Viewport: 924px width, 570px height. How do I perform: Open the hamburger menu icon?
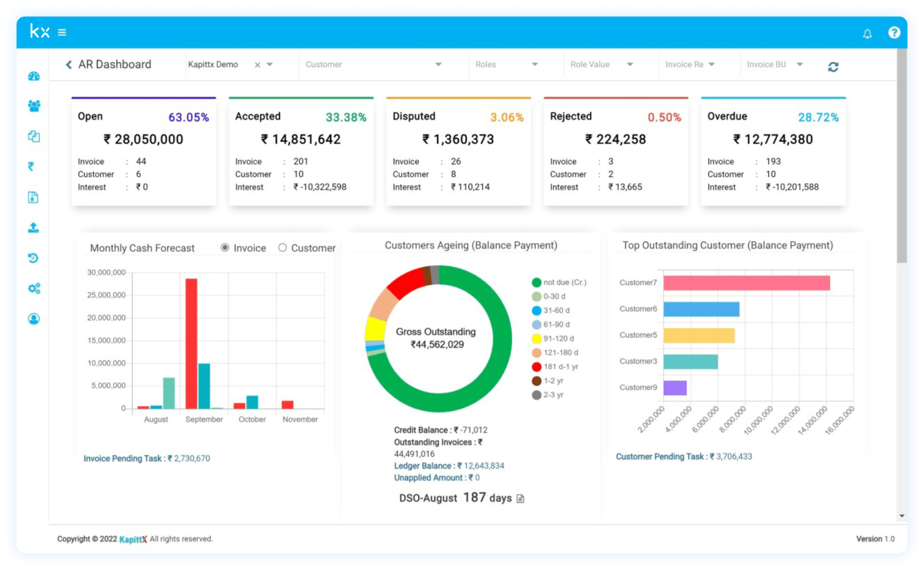click(62, 32)
